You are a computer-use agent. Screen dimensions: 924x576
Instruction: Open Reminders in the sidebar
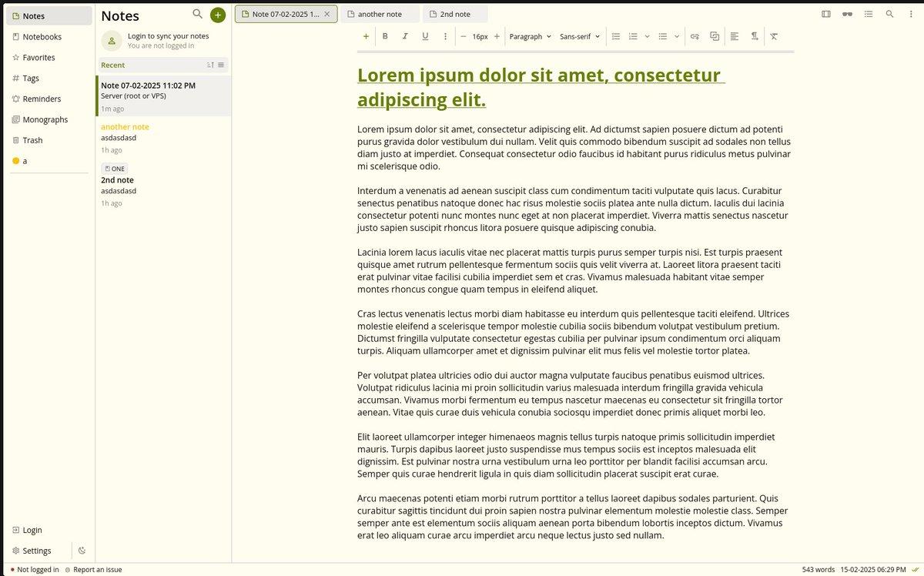49,99
